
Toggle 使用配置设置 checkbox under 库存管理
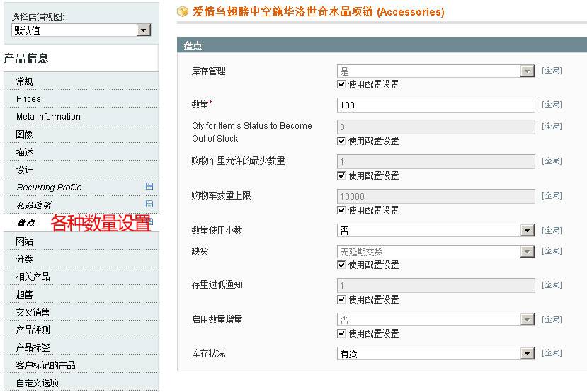[342, 84]
